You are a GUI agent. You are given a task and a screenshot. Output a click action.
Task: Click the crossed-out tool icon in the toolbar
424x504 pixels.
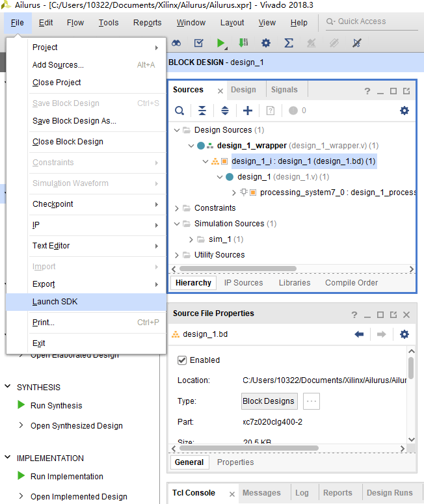pos(356,43)
